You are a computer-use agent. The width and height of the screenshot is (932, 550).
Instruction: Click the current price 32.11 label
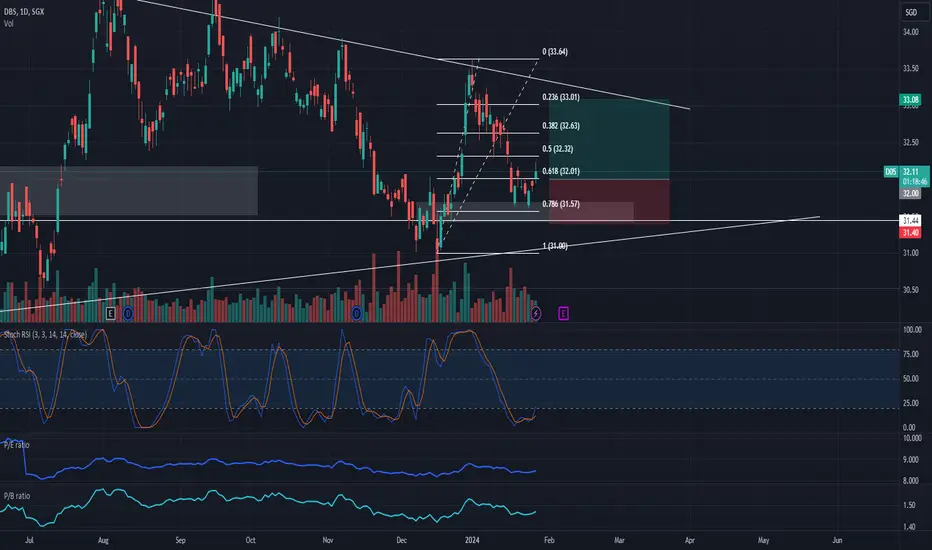click(x=911, y=172)
